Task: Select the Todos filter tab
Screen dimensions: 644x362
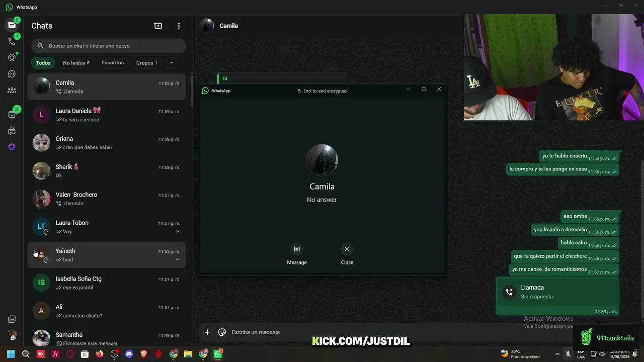Action: pos(43,63)
